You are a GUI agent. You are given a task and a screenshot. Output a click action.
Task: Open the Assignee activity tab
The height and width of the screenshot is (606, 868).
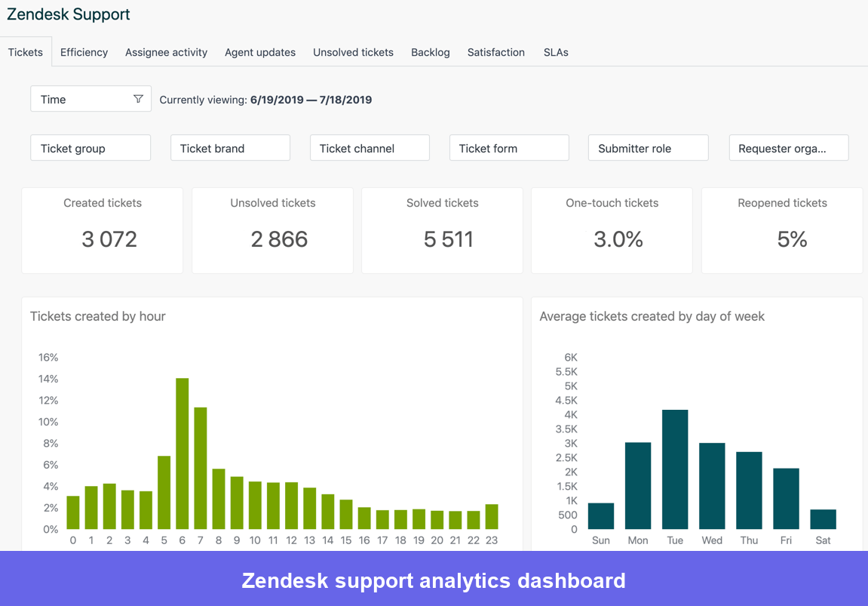(166, 52)
